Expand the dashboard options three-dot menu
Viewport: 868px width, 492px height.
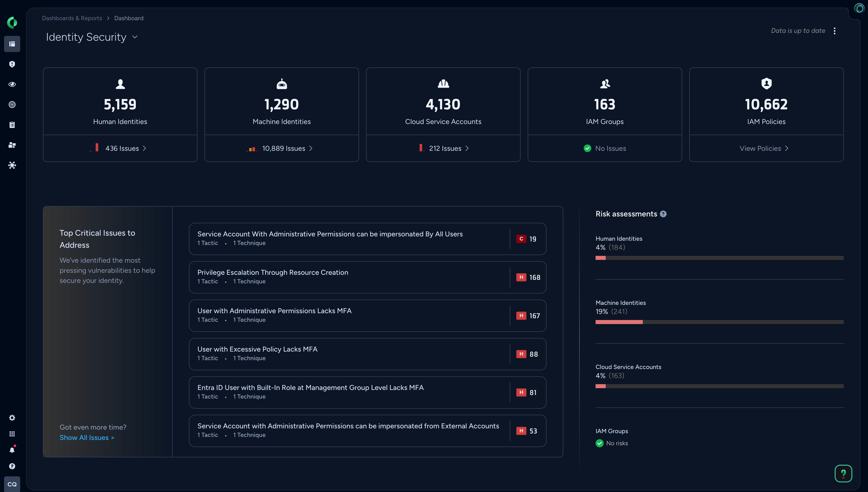point(834,31)
